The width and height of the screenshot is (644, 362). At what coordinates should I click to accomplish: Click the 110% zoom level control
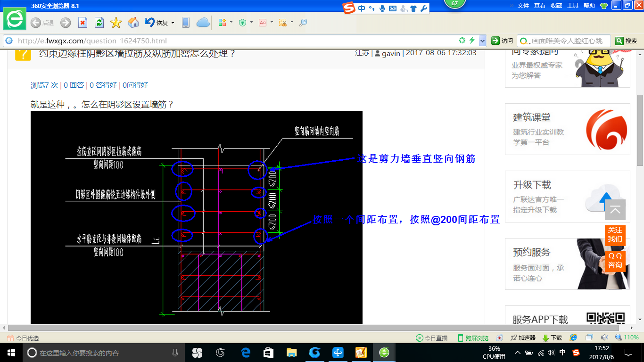pyautogui.click(x=627, y=337)
